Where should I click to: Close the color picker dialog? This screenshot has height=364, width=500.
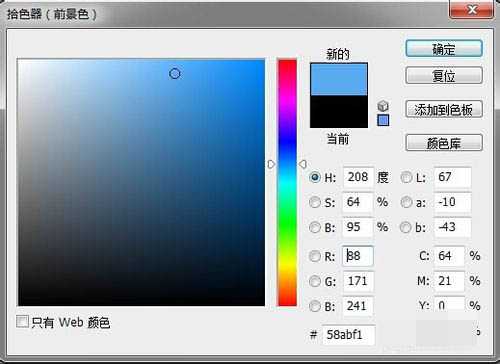pyautogui.click(x=472, y=10)
